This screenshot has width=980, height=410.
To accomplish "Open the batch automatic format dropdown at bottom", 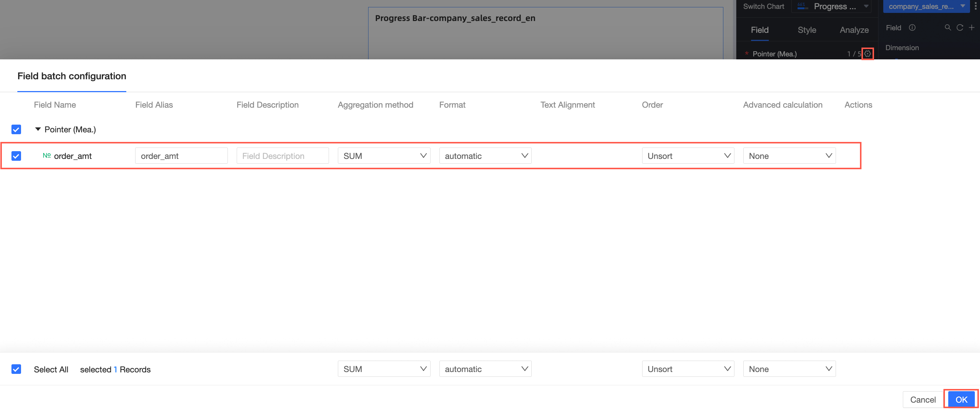I will point(485,369).
